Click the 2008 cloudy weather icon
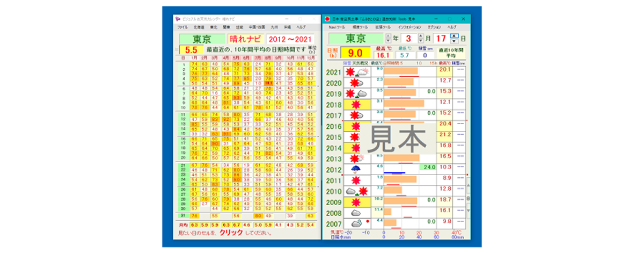The height and width of the screenshot is (253, 644). click(355, 212)
